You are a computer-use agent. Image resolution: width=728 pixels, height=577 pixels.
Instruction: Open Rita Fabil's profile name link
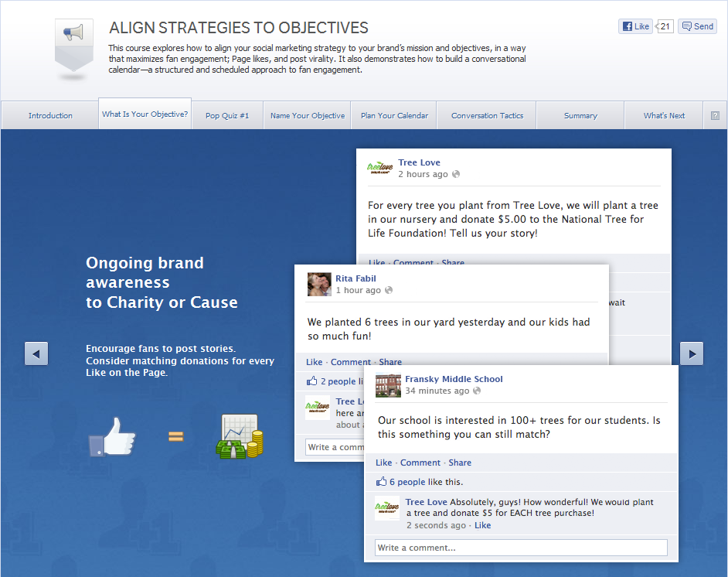coord(355,278)
